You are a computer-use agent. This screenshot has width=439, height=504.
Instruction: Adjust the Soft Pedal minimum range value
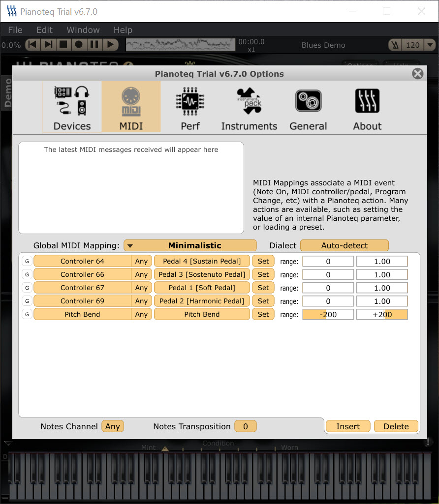tap(328, 288)
